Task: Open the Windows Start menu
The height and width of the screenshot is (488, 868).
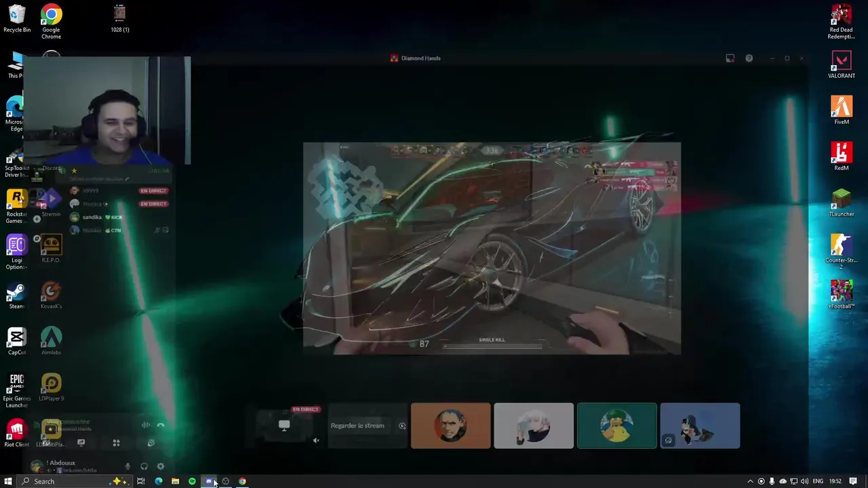Action: point(8,481)
